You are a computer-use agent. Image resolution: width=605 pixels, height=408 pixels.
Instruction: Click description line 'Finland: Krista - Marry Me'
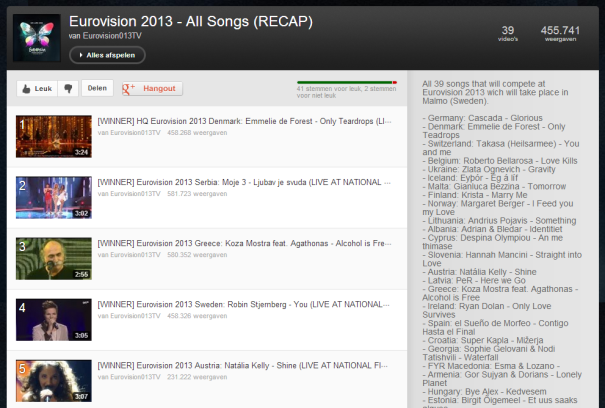pyautogui.click(x=475, y=195)
